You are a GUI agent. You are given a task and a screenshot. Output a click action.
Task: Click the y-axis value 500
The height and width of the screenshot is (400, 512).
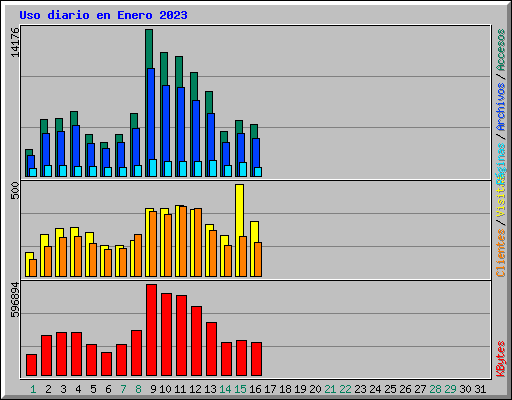15,191
